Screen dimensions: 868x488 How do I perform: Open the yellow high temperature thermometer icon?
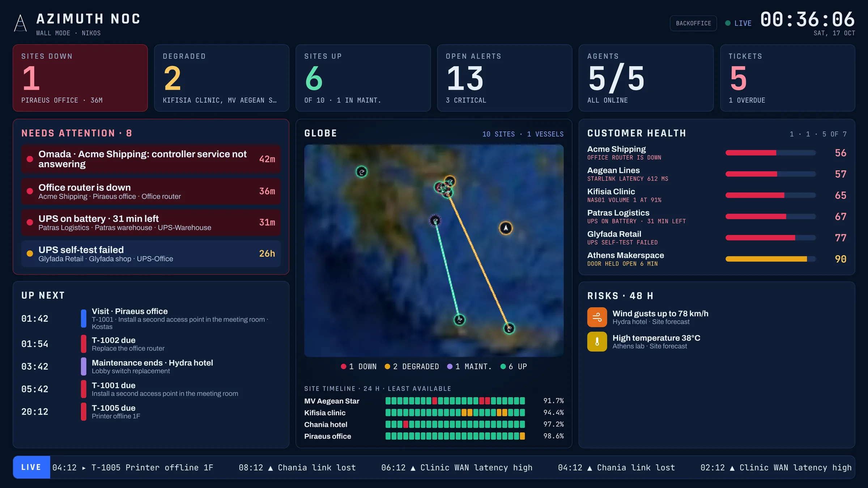pos(597,342)
